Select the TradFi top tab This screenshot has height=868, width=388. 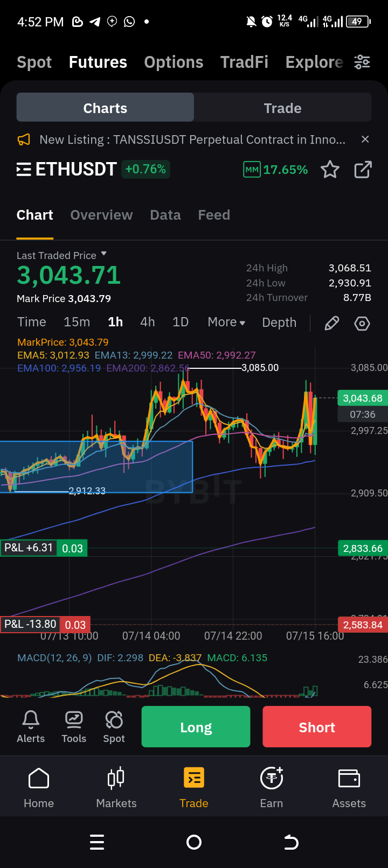pos(244,62)
